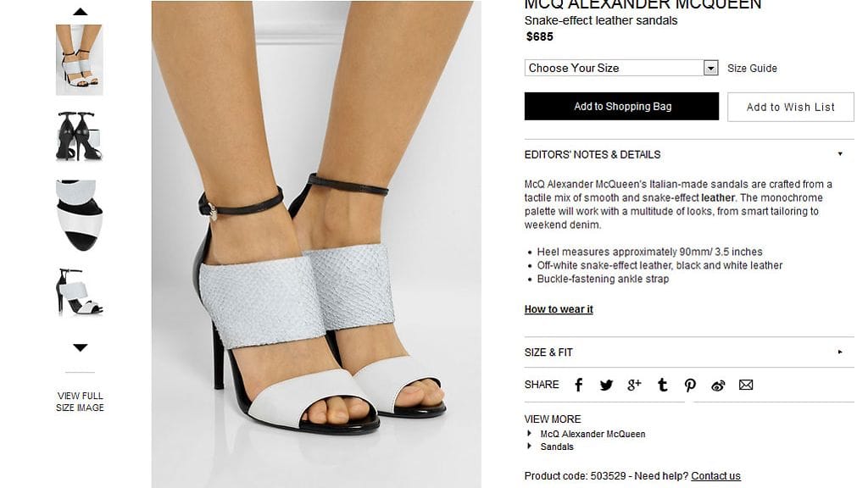Email this product envelope icon

point(746,385)
